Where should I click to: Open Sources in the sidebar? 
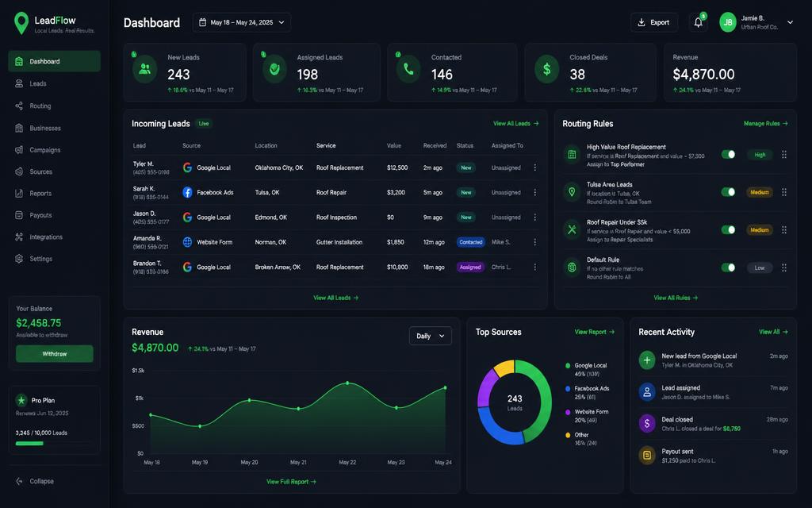click(x=55, y=171)
